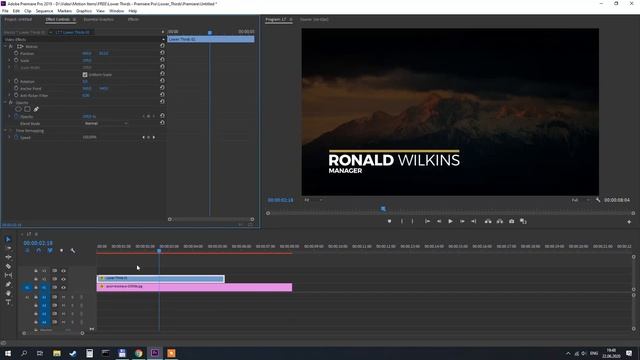The width and height of the screenshot is (640, 360).
Task: Add a marker from timeline header
Action: click(61, 251)
